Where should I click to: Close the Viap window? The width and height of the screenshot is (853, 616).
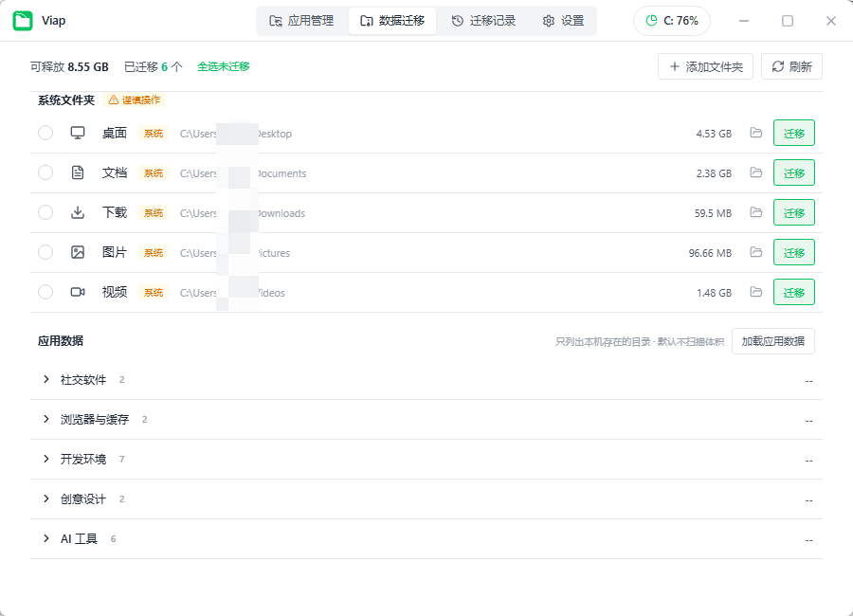(830, 21)
